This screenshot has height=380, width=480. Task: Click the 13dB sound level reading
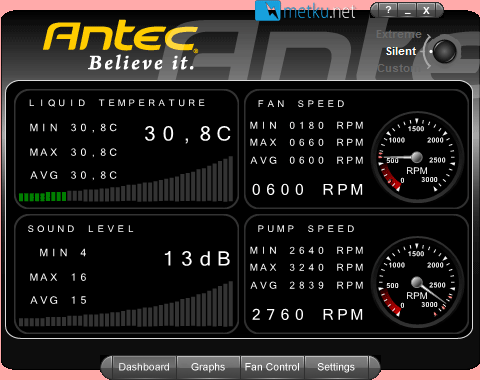pyautogui.click(x=197, y=258)
